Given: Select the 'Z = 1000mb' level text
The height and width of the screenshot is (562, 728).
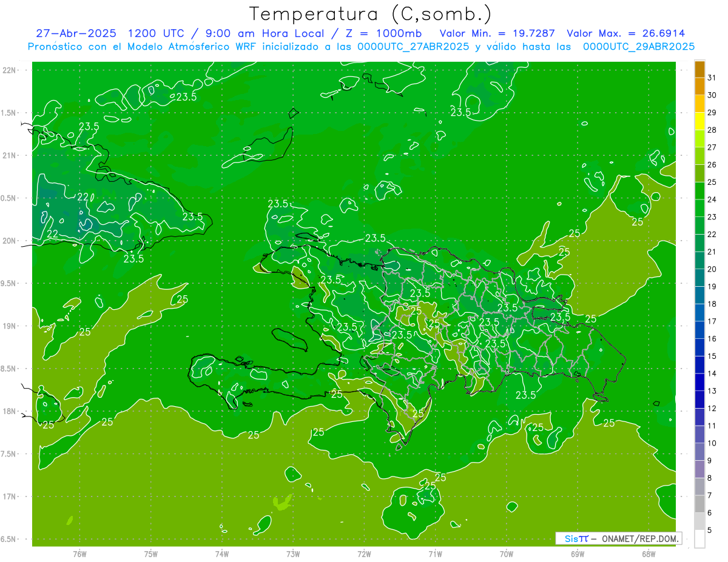Looking at the screenshot, I should coord(382,33).
